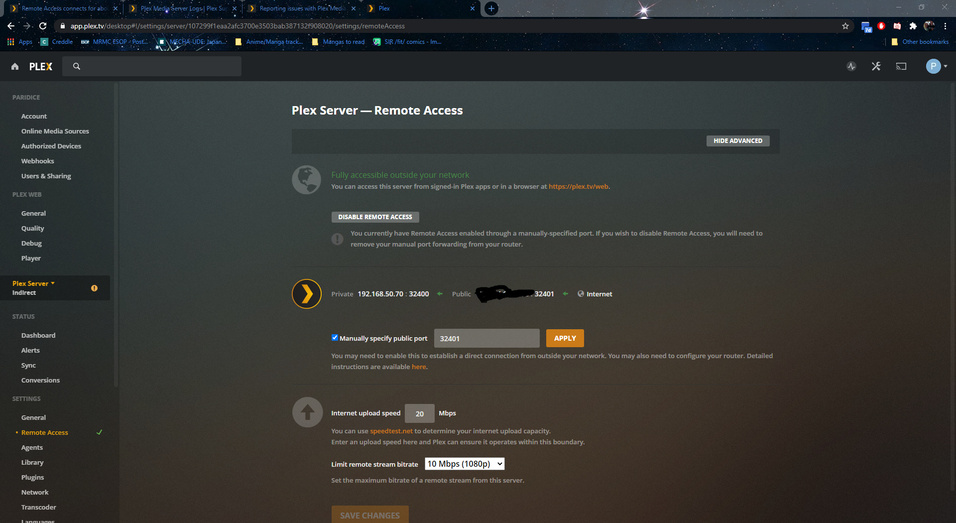The width and height of the screenshot is (956, 523).
Task: Go back with the browser back arrow
Action: point(10,26)
